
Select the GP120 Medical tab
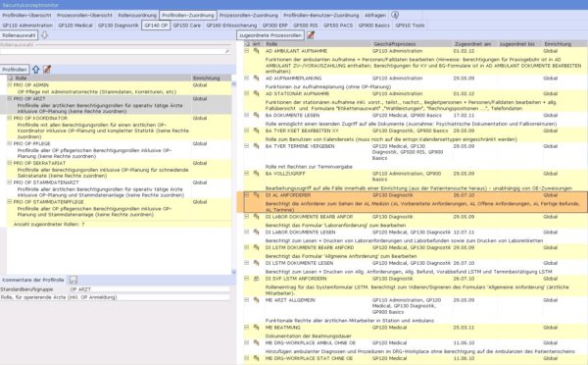(x=75, y=26)
